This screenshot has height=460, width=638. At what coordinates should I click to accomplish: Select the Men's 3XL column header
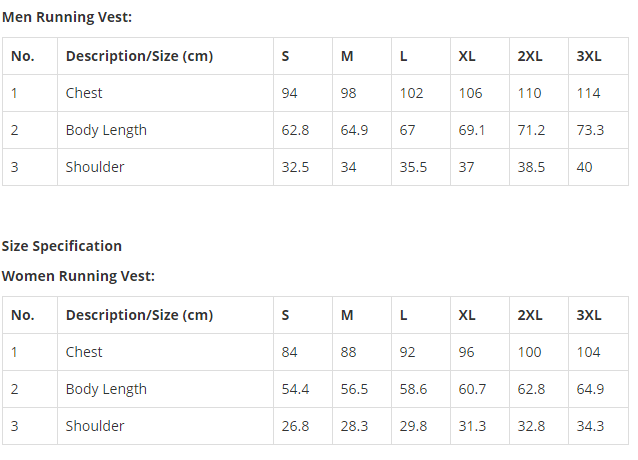pos(589,56)
